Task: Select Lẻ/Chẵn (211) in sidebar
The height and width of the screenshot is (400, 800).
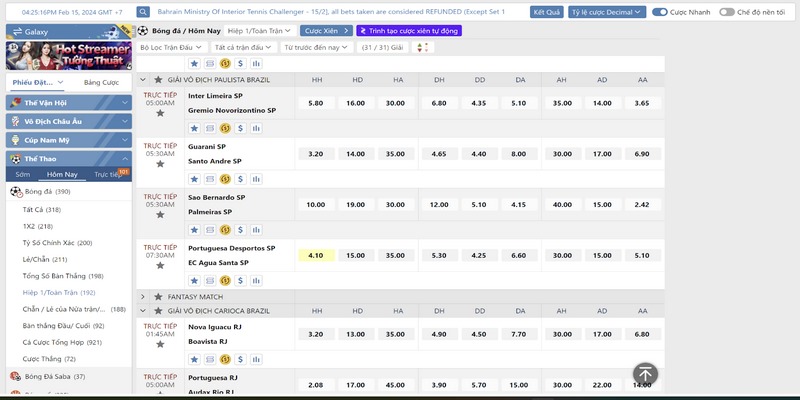Action: [x=45, y=259]
